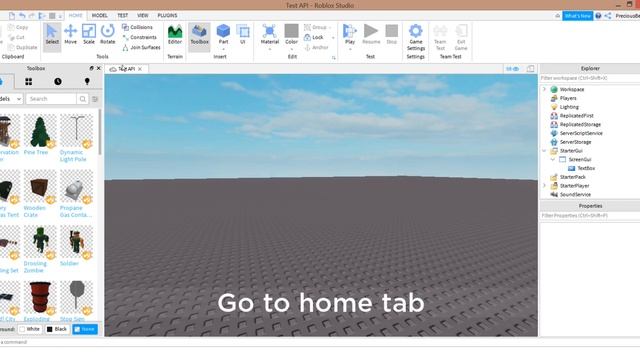Toggle Collisions option
This screenshot has height=360, width=640.
point(138,27)
